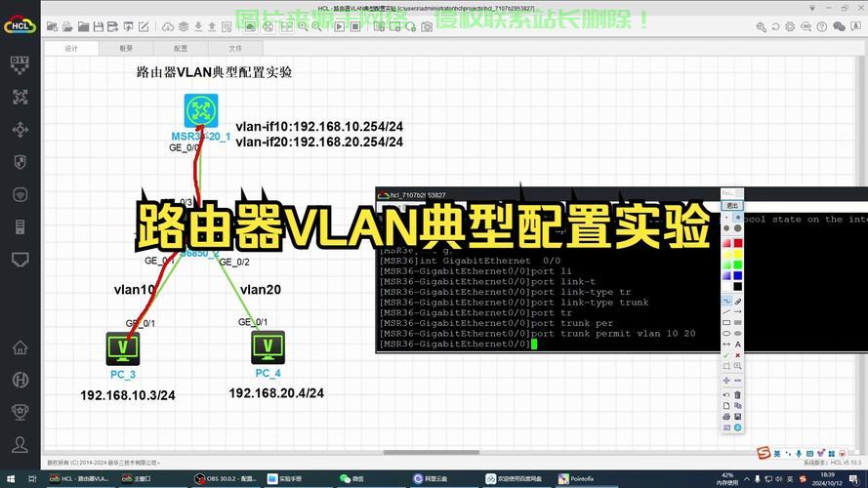868x488 pixels.
Task: Select the red X stamp tool
Action: tap(737, 355)
